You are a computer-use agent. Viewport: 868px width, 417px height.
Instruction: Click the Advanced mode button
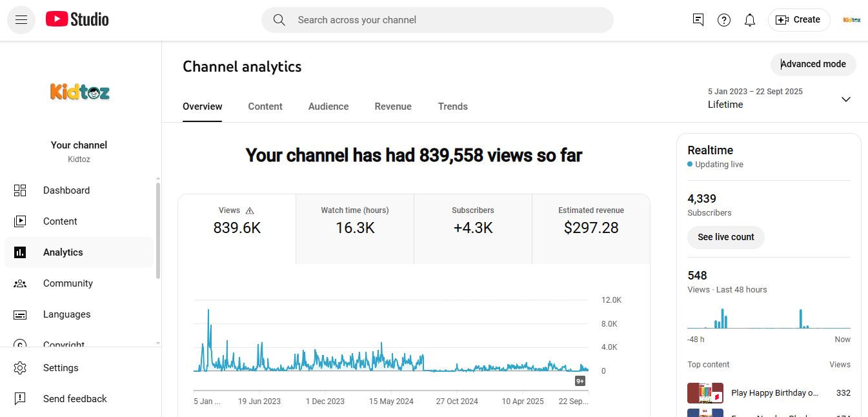tap(813, 64)
